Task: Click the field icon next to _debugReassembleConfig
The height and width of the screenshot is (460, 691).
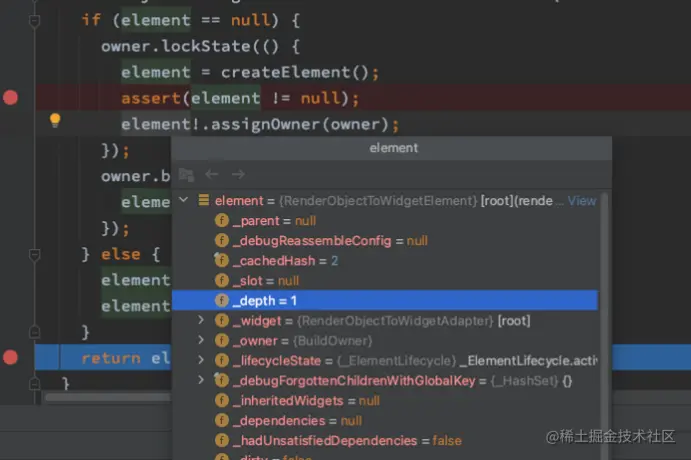Action: click(x=222, y=241)
